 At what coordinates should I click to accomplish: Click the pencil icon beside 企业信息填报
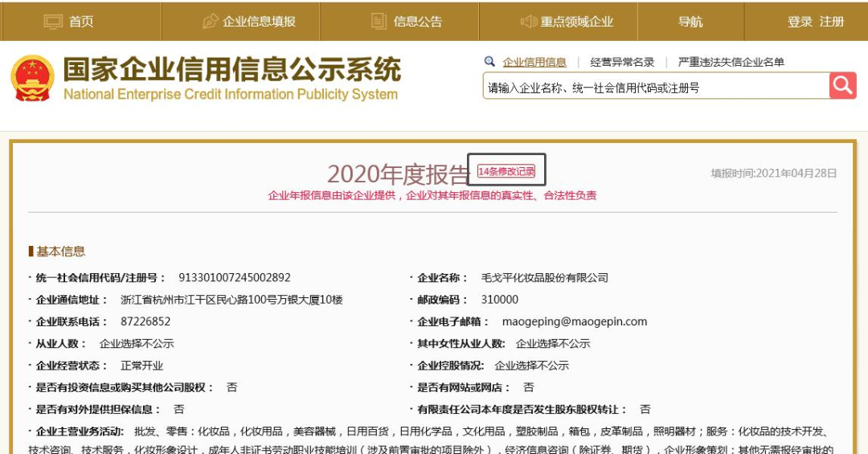[211, 22]
